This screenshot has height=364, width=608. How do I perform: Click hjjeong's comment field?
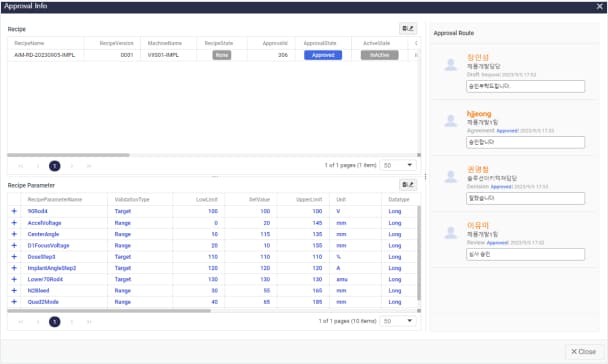tap(525, 142)
